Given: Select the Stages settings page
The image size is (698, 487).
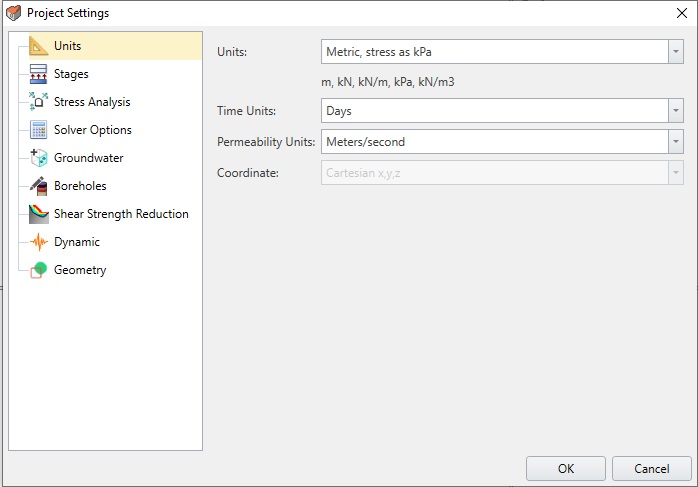Looking at the screenshot, I should tap(71, 74).
